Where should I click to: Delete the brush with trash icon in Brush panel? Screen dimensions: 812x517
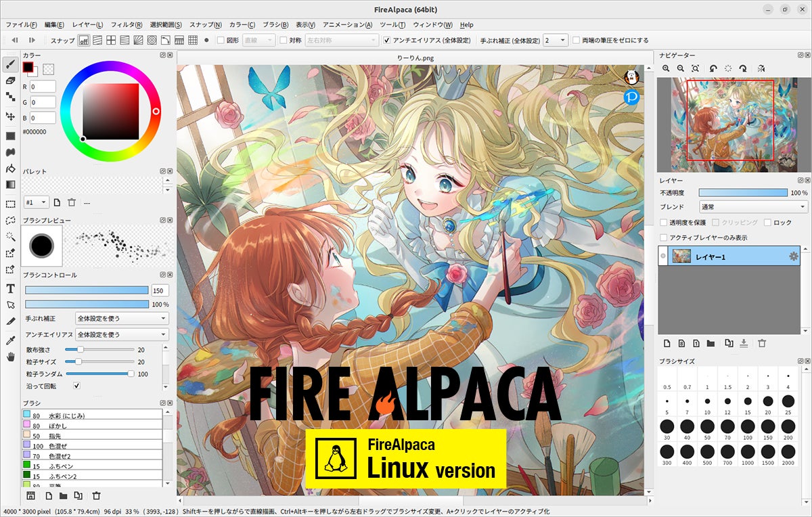click(x=96, y=496)
